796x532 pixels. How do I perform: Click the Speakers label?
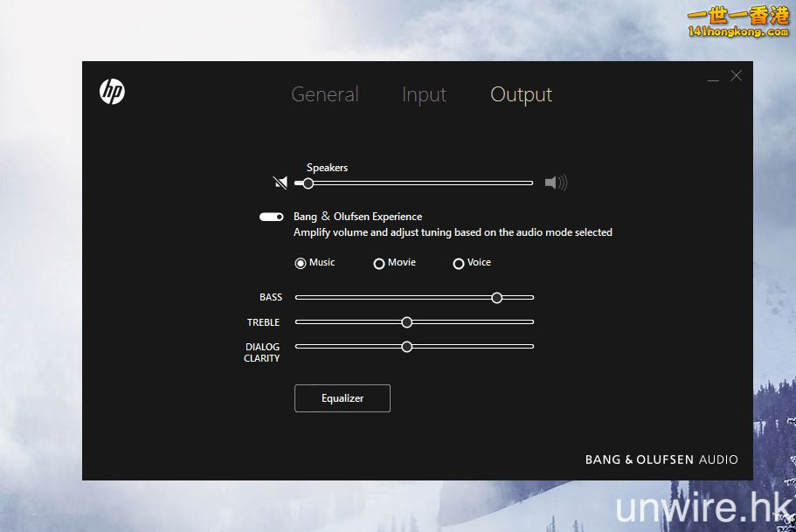[327, 168]
